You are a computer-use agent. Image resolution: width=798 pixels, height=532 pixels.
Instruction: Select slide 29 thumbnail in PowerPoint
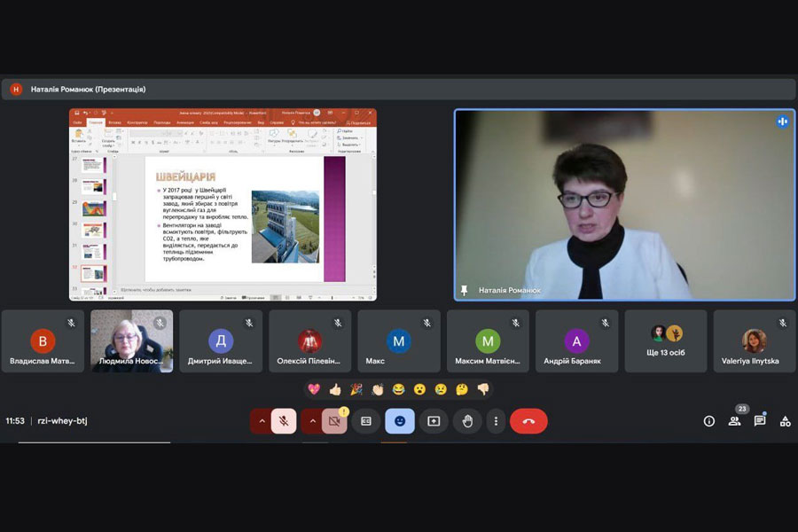pos(94,208)
